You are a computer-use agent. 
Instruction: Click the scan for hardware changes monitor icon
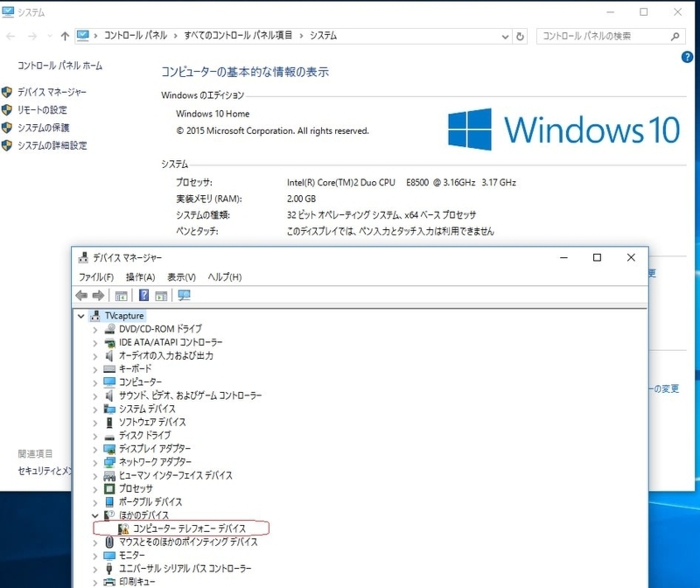tap(184, 295)
